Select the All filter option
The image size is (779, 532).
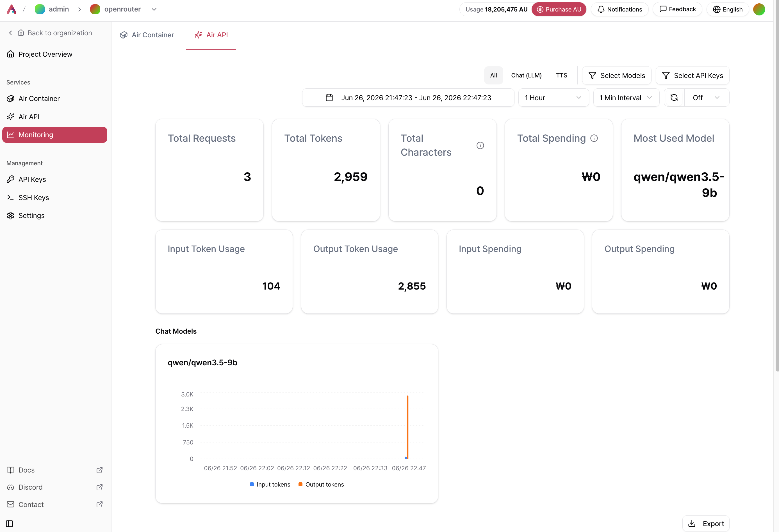pyautogui.click(x=493, y=75)
